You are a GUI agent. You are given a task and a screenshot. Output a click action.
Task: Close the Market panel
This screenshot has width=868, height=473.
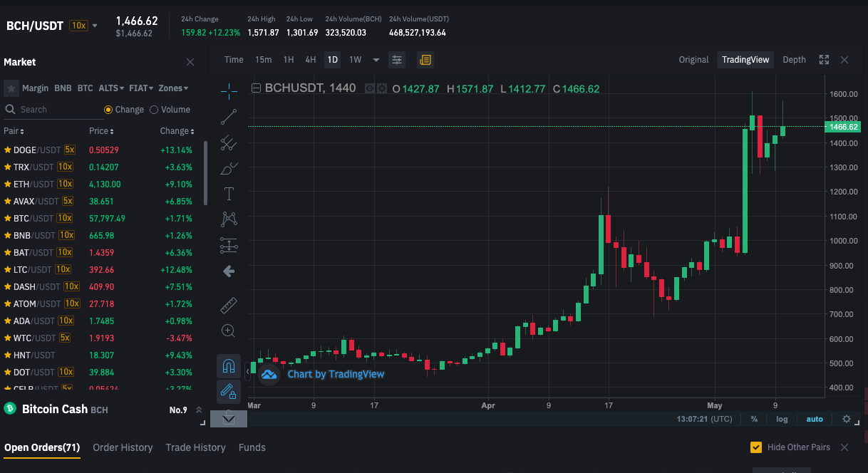pos(190,62)
